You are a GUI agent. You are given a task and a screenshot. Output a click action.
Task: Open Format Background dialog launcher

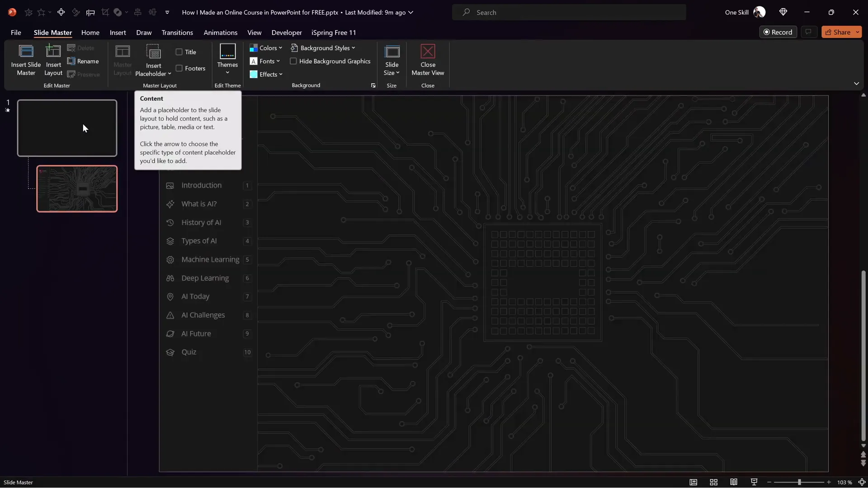pos(373,85)
